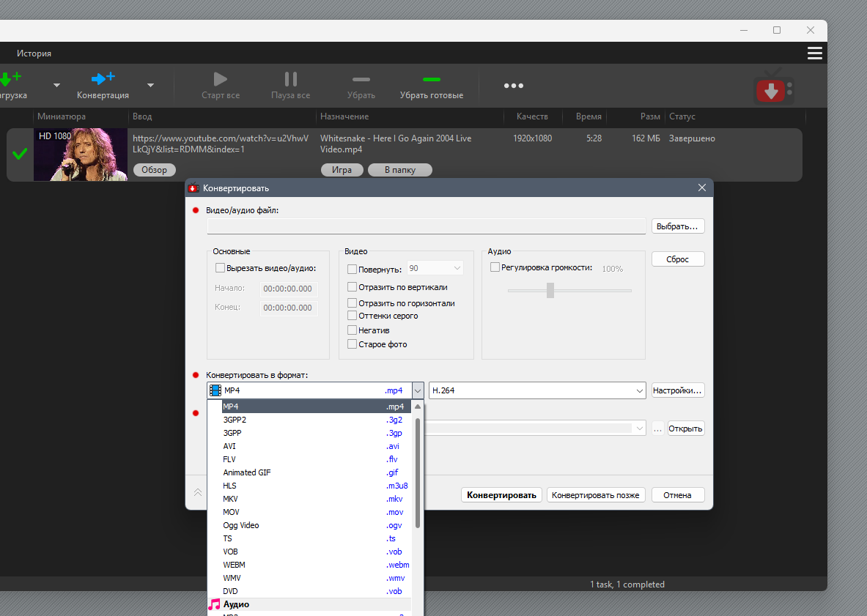
Task: Click the red downloader TV logo icon
Action: 773,87
